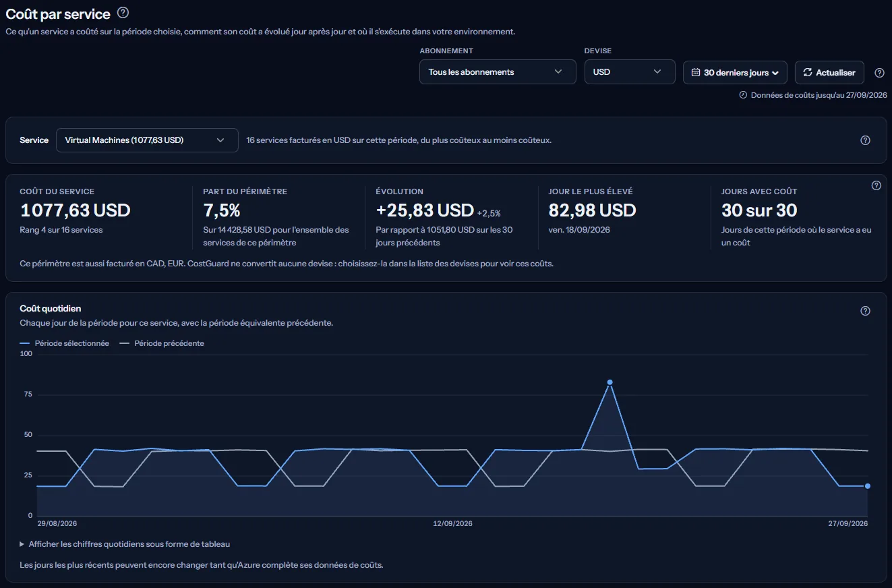Click the last data point on 27/09/2026
The width and height of the screenshot is (892, 588).
pos(867,486)
